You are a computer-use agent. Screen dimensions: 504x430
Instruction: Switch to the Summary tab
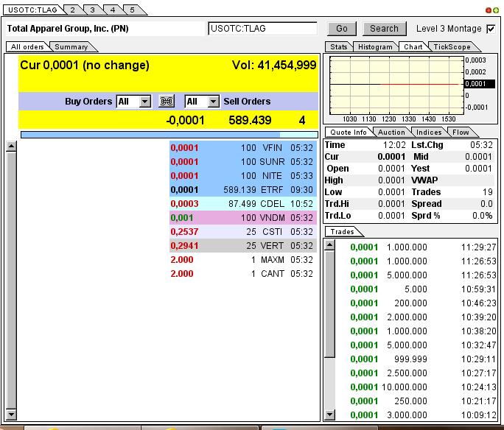(71, 47)
